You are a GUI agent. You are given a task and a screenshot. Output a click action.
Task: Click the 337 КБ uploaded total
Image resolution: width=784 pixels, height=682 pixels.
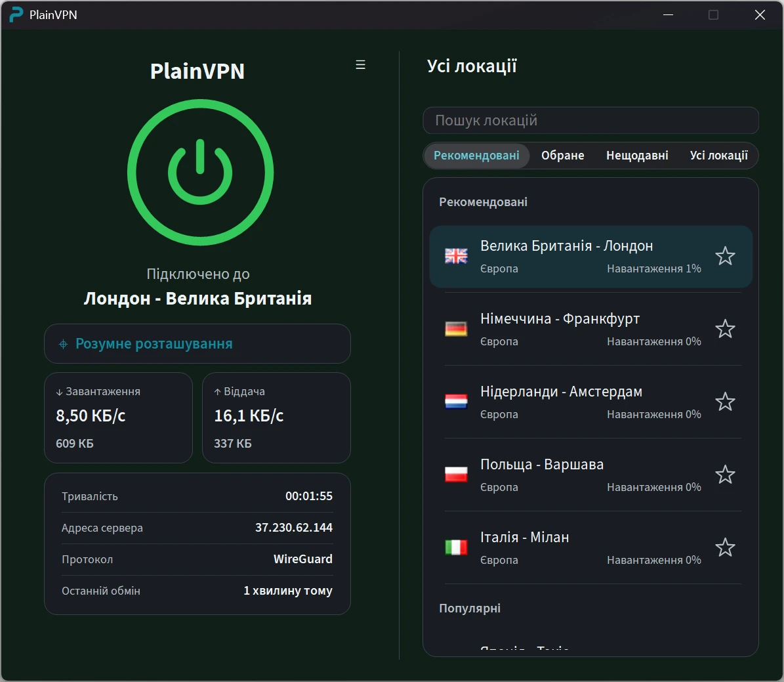coord(232,444)
